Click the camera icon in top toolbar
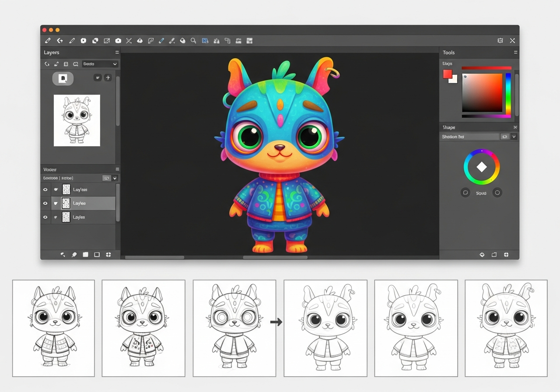 coord(118,41)
